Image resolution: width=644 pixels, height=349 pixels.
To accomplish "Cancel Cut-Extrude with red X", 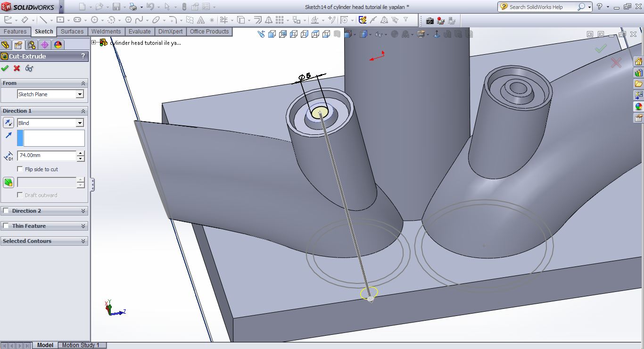I will point(17,68).
